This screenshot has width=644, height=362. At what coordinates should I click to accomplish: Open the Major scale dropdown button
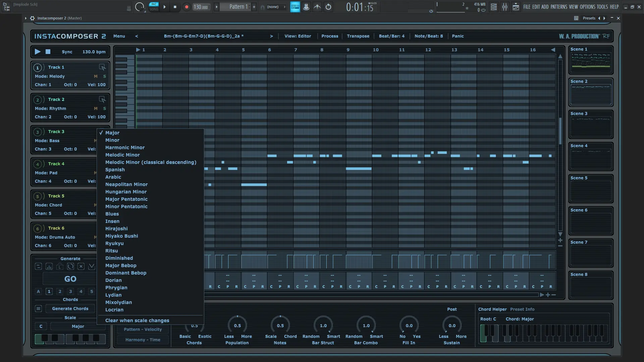click(x=78, y=326)
